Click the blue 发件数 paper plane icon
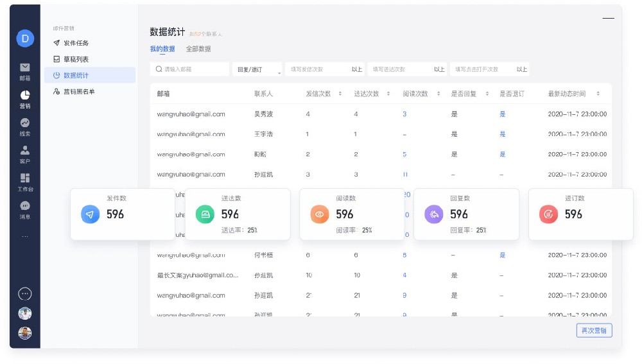Viewport: 642px width, 364px height. coord(91,214)
